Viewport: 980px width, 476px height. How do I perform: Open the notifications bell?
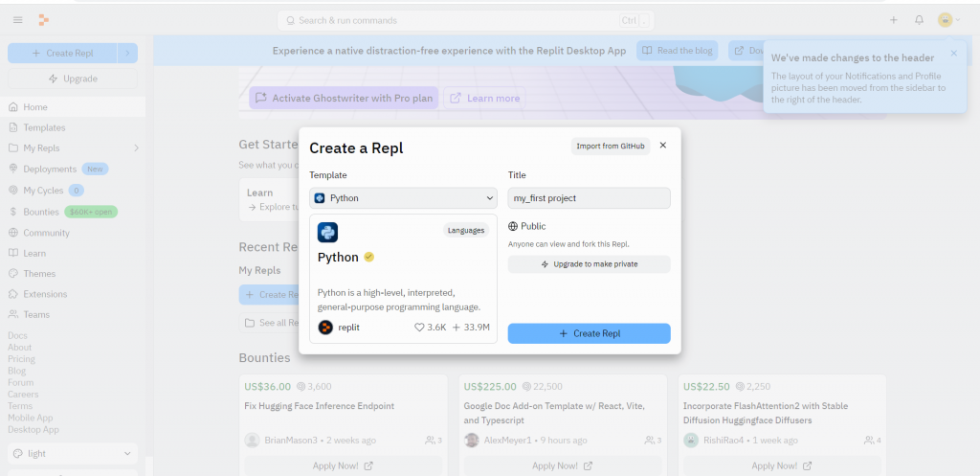(919, 20)
